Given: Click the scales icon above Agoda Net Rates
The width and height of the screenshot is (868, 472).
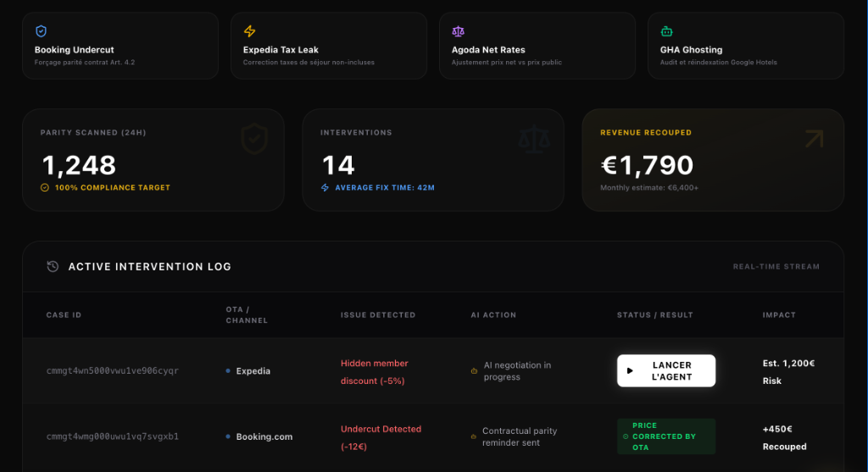Looking at the screenshot, I should point(458,31).
